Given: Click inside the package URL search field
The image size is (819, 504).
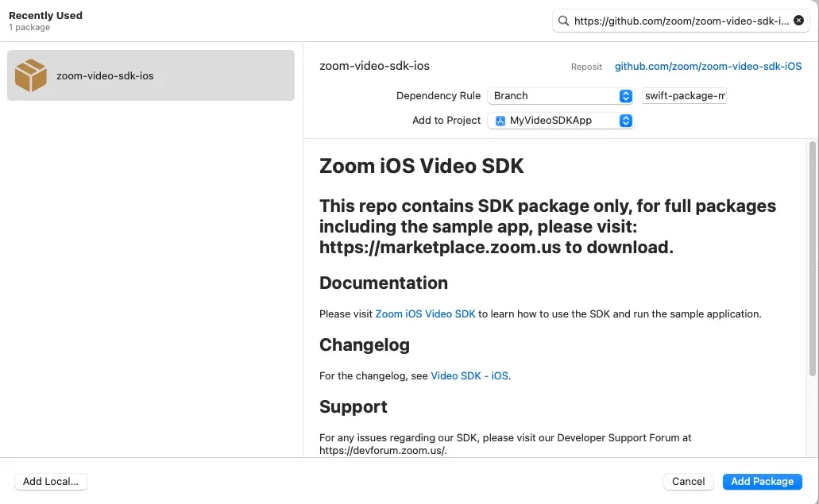Looking at the screenshot, I should [x=683, y=21].
